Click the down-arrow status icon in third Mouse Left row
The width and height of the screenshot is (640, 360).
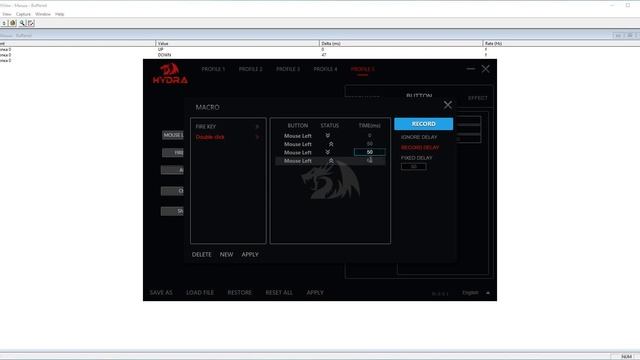(328, 152)
